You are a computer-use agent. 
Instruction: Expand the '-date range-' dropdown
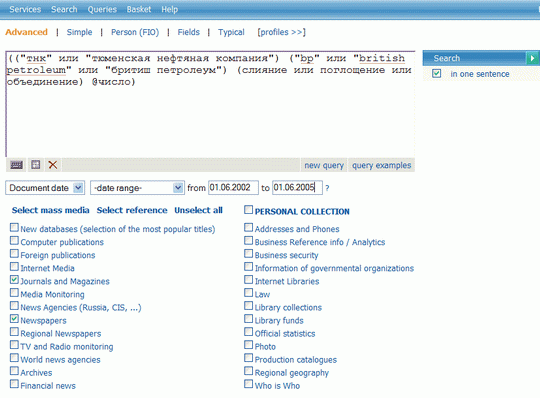(x=137, y=188)
